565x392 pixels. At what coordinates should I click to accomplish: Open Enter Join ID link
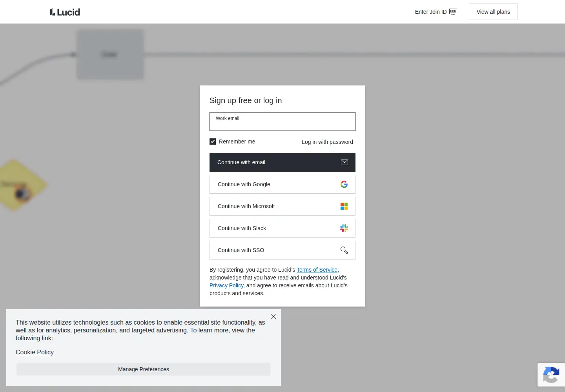[x=436, y=12]
